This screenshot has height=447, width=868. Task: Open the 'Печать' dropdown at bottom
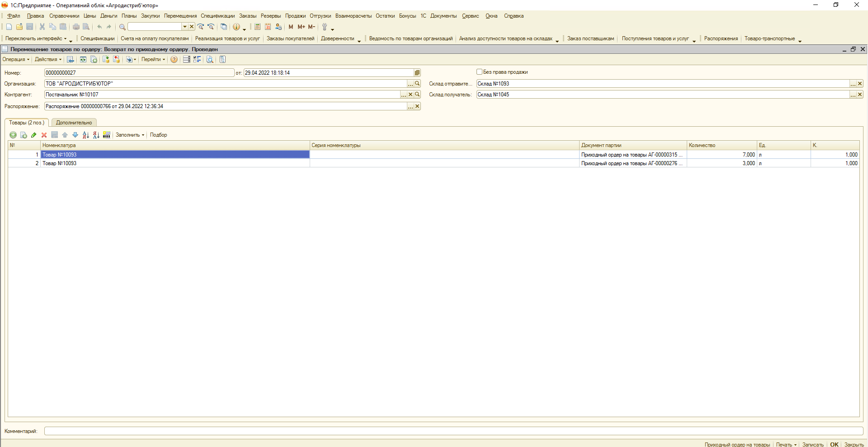(x=786, y=444)
